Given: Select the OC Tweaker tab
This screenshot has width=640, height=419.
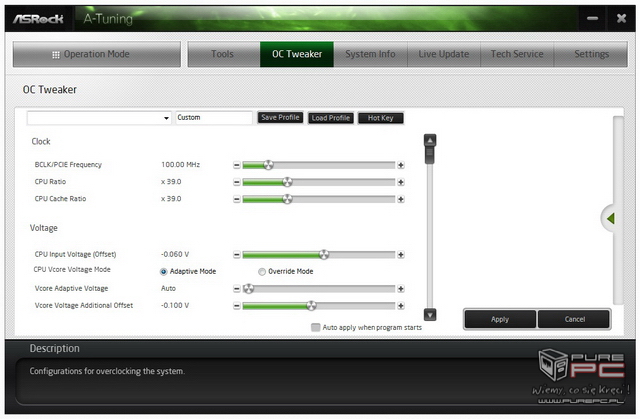Looking at the screenshot, I should 297,54.
